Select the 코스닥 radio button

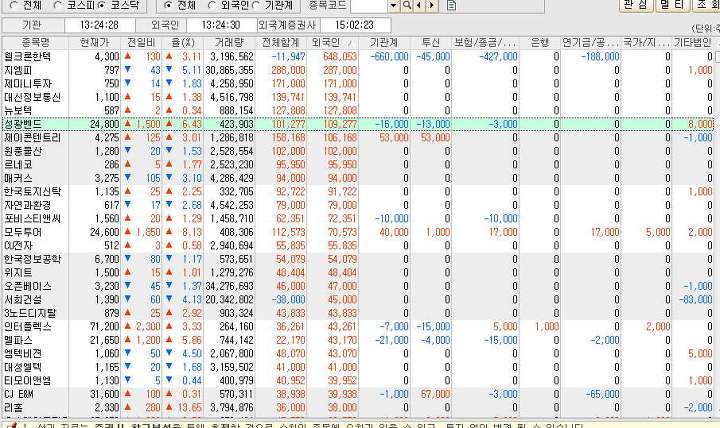point(102,5)
